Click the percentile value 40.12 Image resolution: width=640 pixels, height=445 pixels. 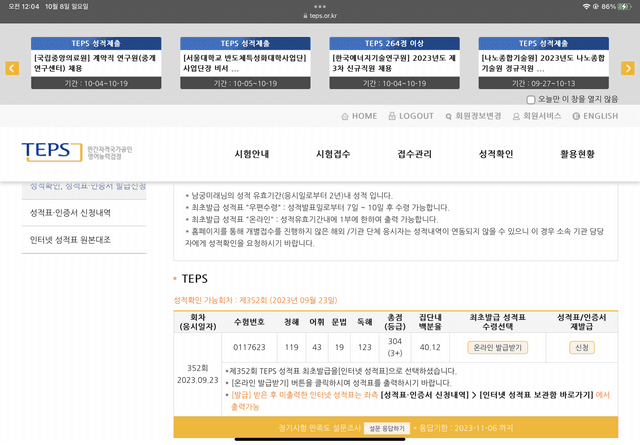point(430,347)
